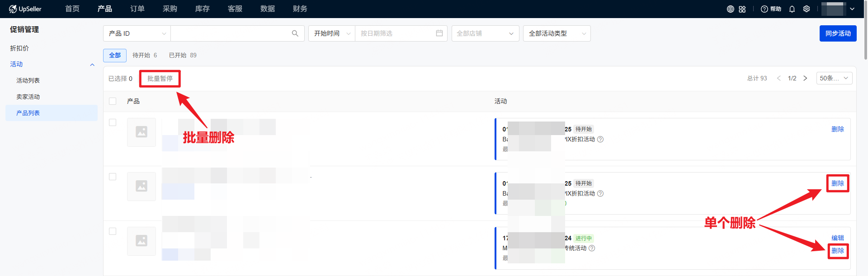
Task: Click the language globe icon
Action: pyautogui.click(x=730, y=9)
